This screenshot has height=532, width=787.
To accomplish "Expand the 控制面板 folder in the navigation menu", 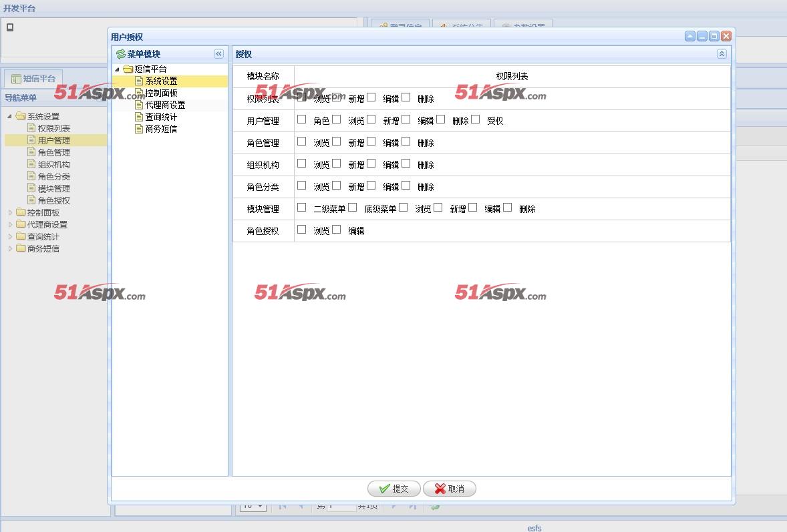I will pyautogui.click(x=10, y=212).
